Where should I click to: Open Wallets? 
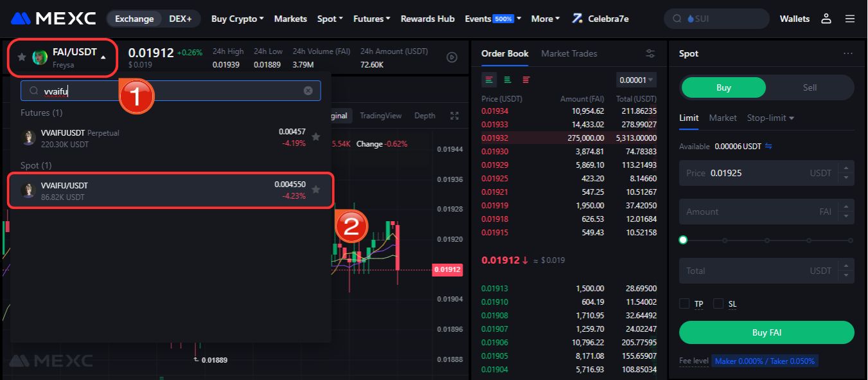[x=795, y=19]
